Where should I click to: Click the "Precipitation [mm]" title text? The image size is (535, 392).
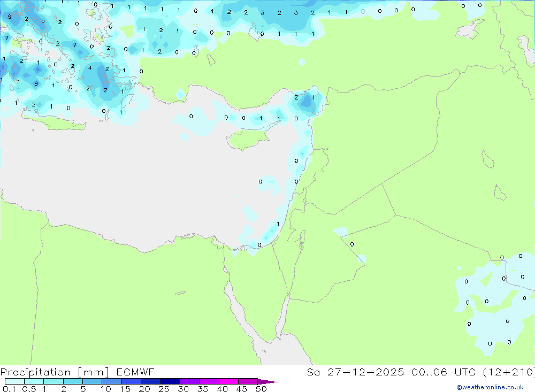pyautogui.click(x=55, y=372)
